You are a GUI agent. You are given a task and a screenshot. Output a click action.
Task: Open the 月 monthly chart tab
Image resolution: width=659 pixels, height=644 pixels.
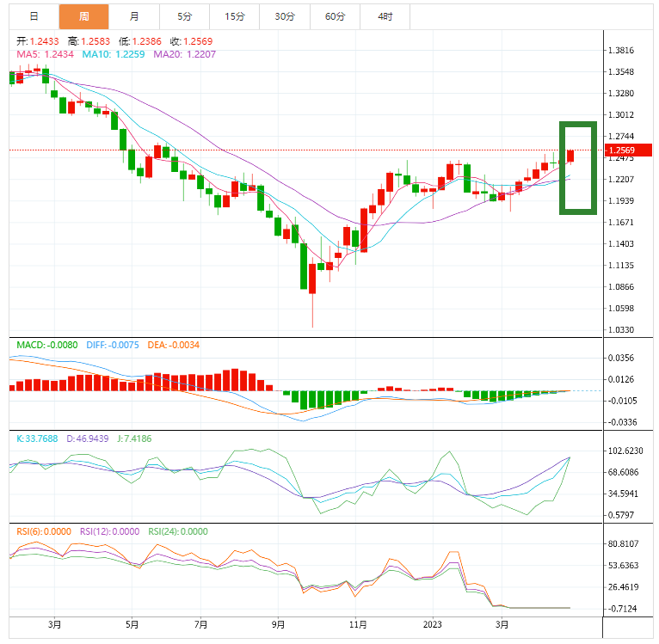(134, 17)
